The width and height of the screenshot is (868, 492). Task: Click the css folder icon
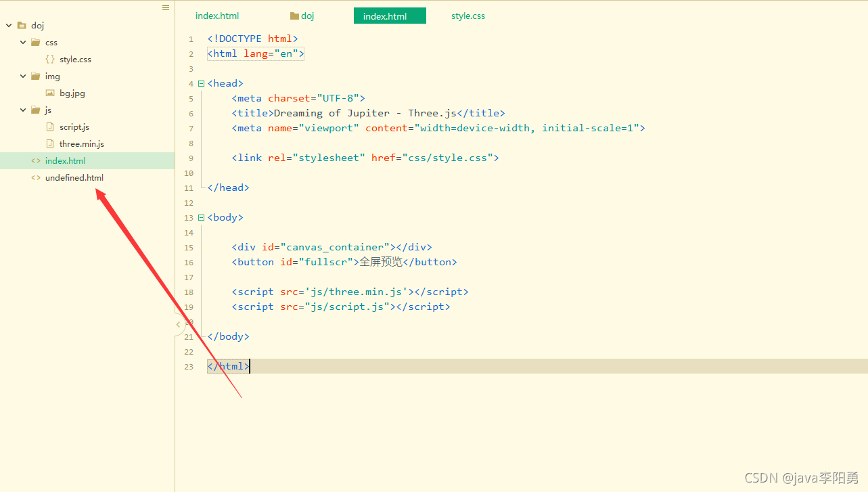coord(36,43)
